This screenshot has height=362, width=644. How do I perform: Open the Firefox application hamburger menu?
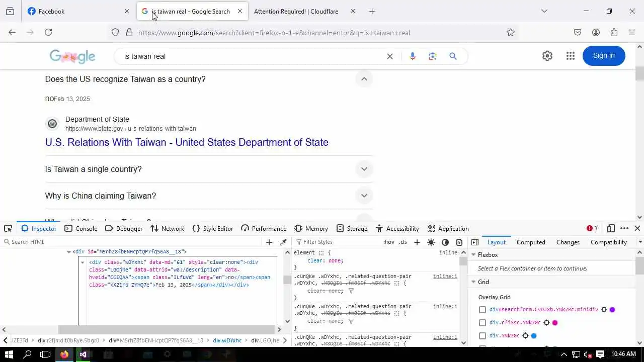pos(632,32)
